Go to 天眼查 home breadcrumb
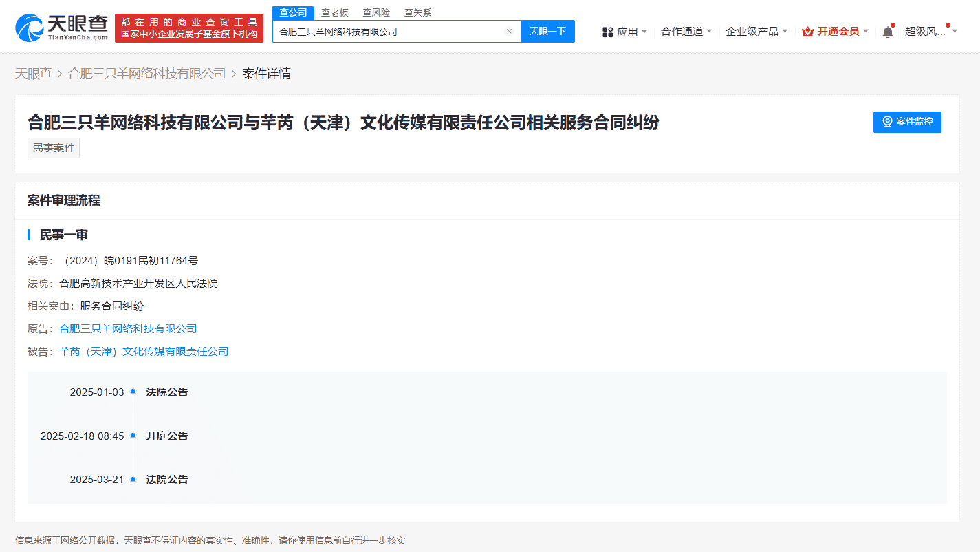The height and width of the screenshot is (552, 980). (x=34, y=74)
